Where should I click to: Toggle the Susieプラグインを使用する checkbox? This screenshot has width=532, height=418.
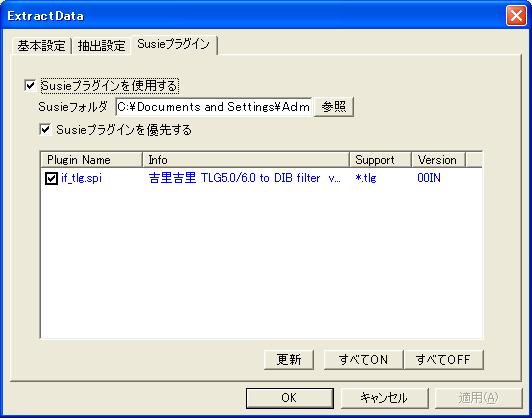[x=31, y=85]
